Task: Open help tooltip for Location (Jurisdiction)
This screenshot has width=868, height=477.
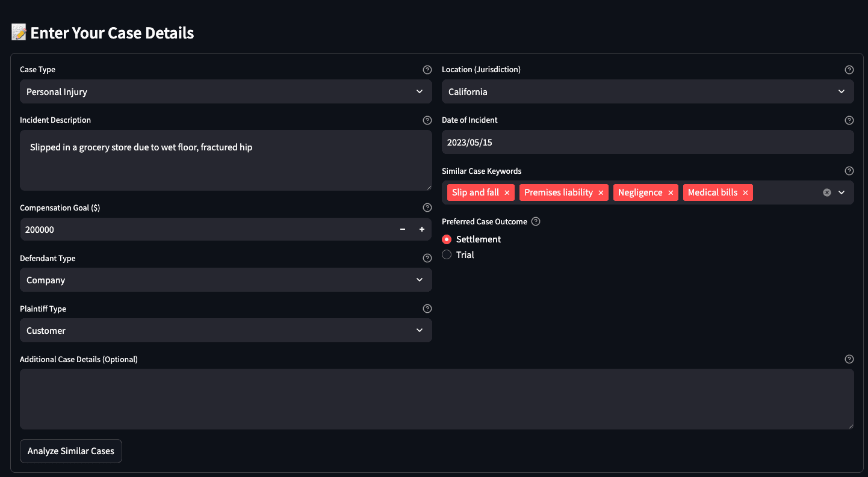Action: click(x=849, y=70)
